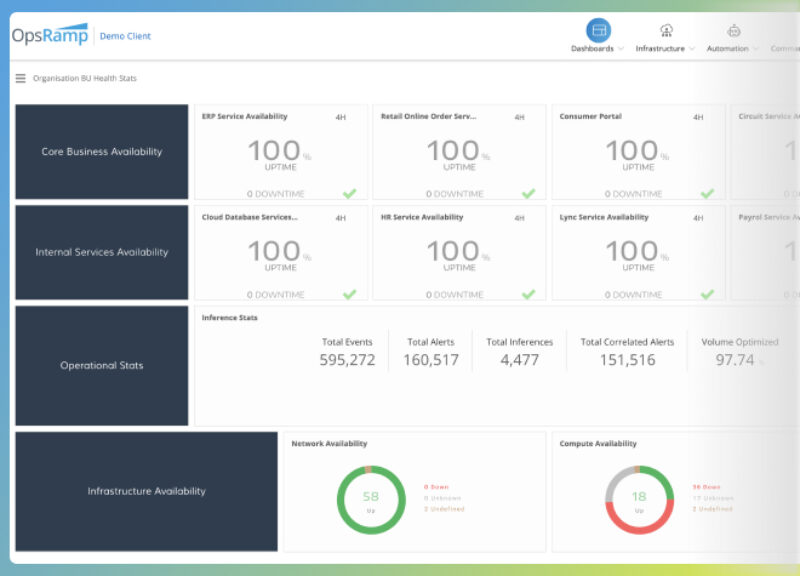Click the OpsRamp logo

48,33
